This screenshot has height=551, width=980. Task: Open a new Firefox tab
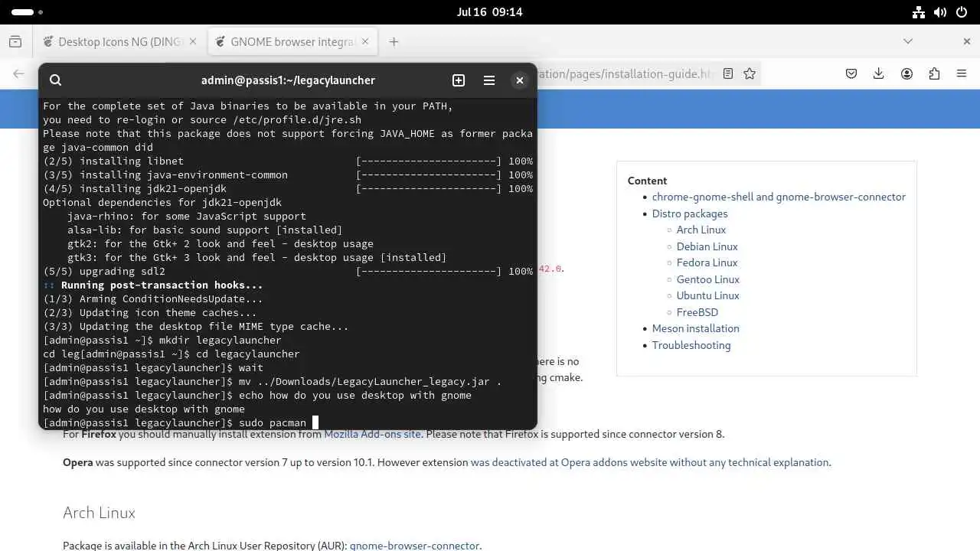tap(394, 42)
